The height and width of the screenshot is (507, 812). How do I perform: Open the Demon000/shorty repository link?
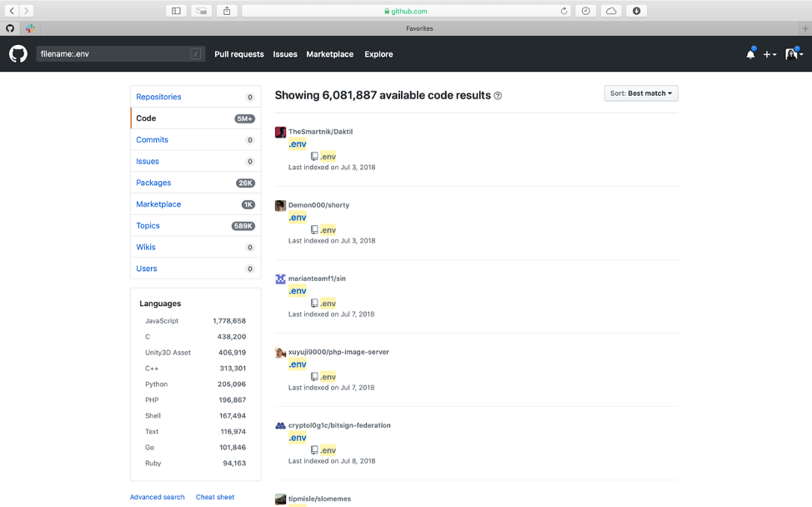pyautogui.click(x=318, y=205)
